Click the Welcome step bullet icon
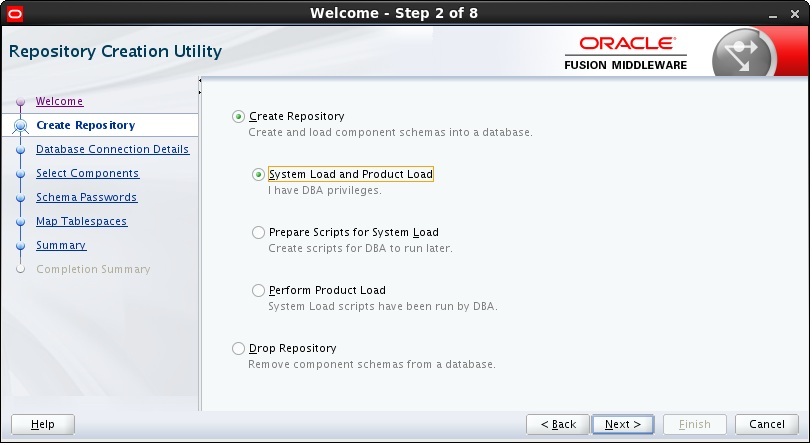The height and width of the screenshot is (445, 812). (x=20, y=102)
